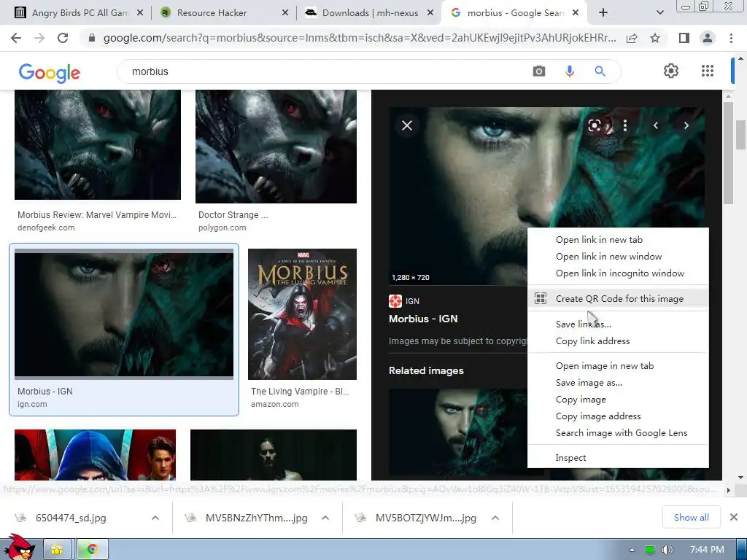Open The Living Vampire amazon thumbnail

coord(302,314)
